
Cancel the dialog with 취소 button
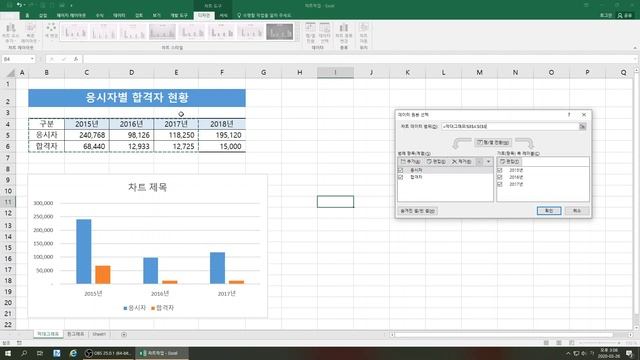pos(577,211)
